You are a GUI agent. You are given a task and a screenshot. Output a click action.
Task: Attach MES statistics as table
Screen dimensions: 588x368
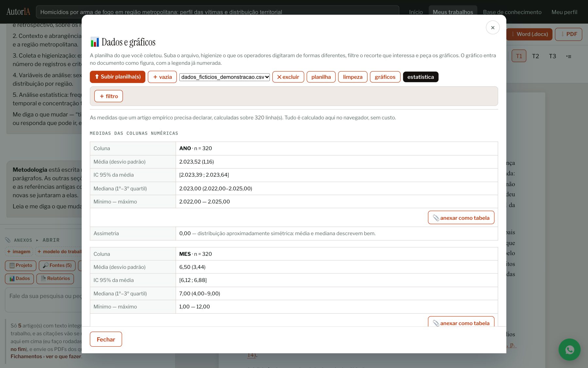[x=461, y=322]
